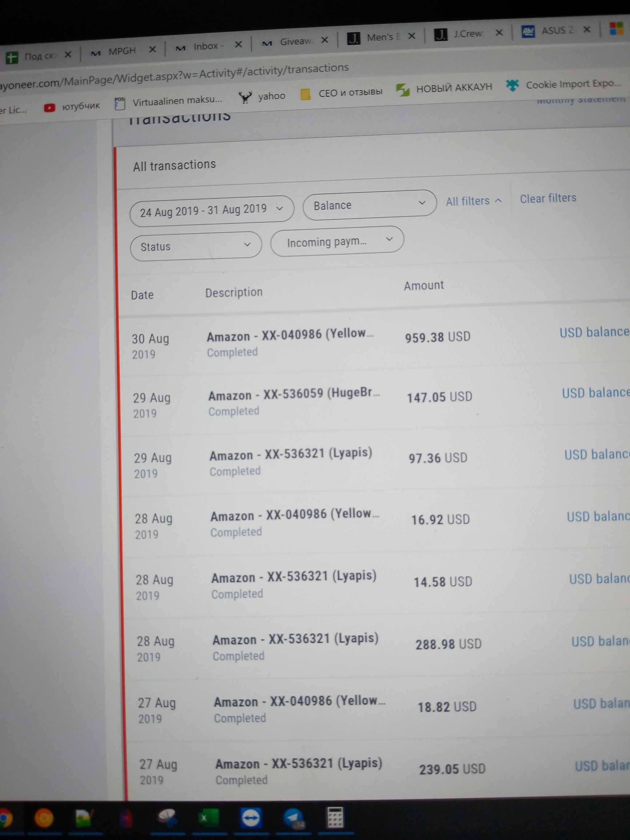This screenshot has width=630, height=840.
Task: Click the J.Crew favicon on Men's tab
Action: [353, 38]
